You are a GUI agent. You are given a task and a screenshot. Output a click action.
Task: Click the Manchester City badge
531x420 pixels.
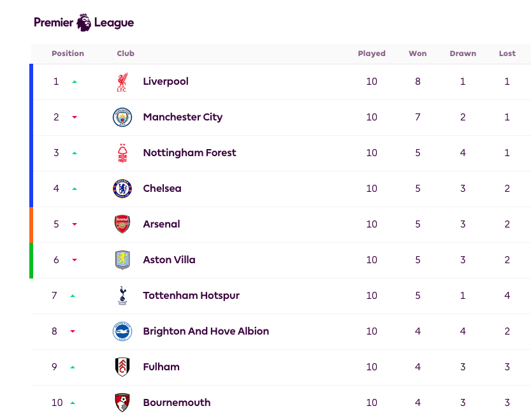click(122, 117)
